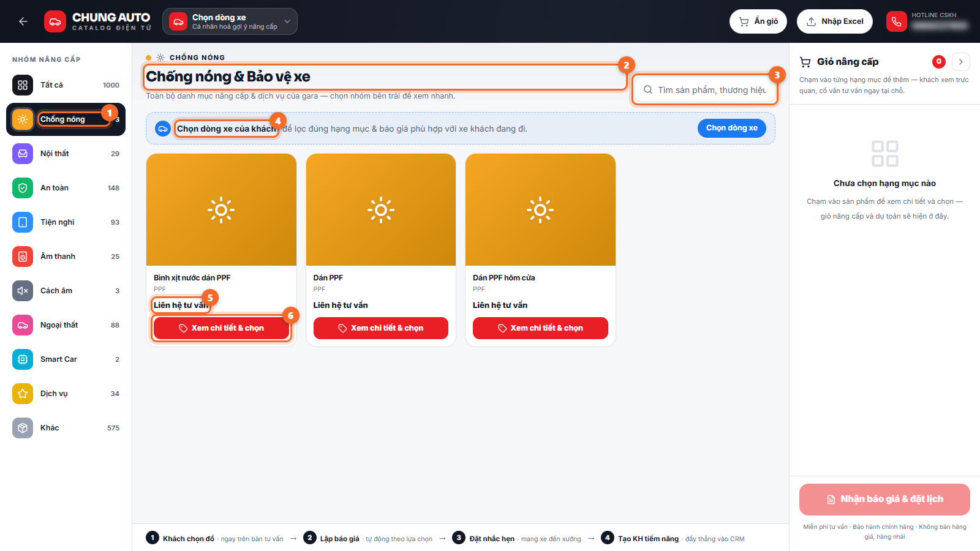Click Xem chi tiết & chọn for Bình xịt nước dán PPF
Viewport: 980px width, 551px height.
[221, 328]
